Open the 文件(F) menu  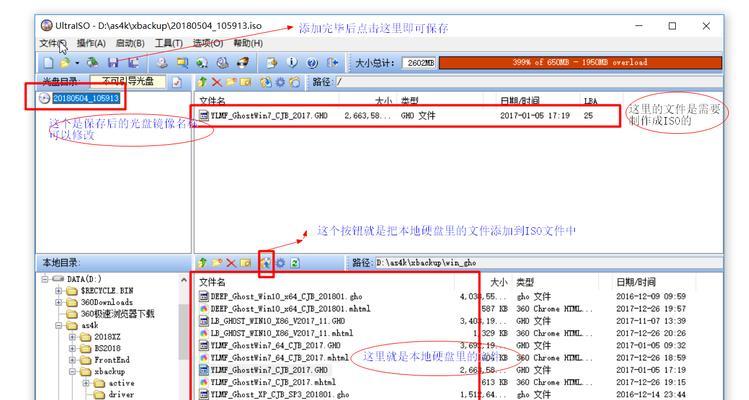pos(53,43)
